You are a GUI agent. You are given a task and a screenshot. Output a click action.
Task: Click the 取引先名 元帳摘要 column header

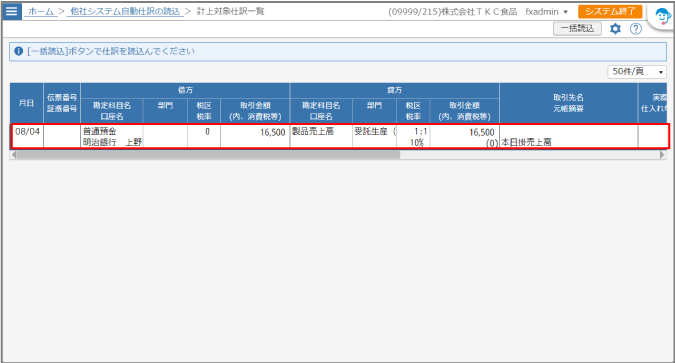pos(568,103)
